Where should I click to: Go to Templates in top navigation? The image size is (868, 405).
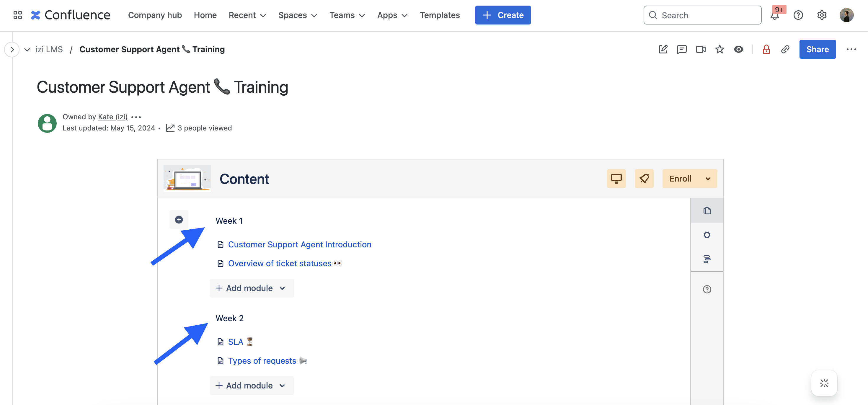(439, 15)
